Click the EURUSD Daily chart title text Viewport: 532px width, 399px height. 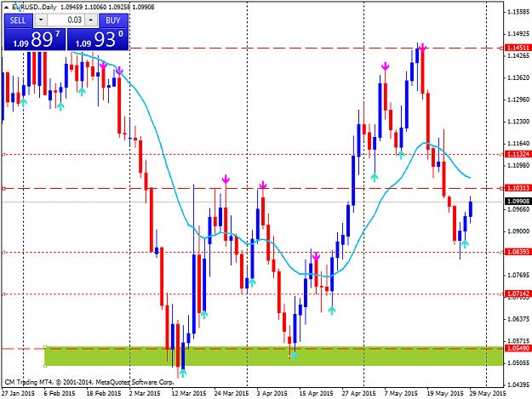coord(34,7)
